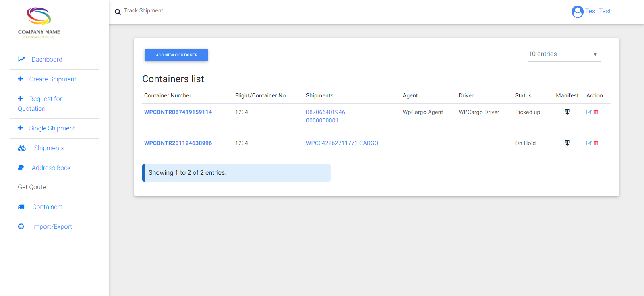Open Dashboard menu item

47,60
